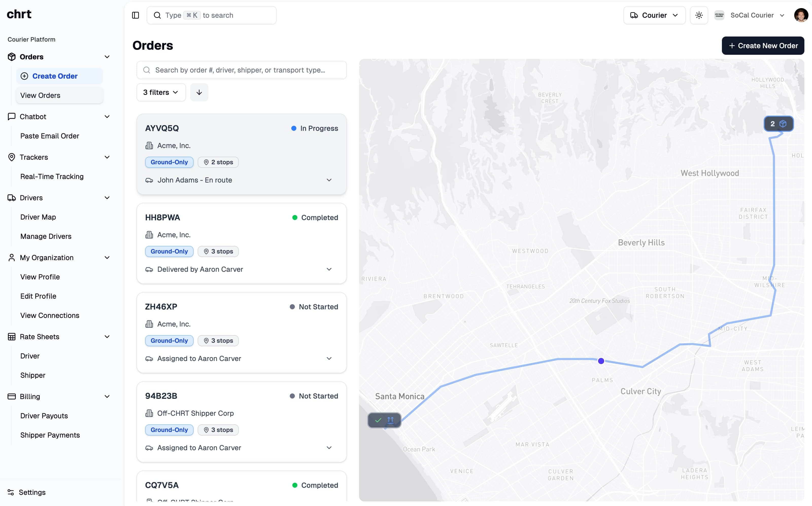Image resolution: width=812 pixels, height=506 pixels.
Task: Click the 2 packages map marker
Action: [x=778, y=124]
